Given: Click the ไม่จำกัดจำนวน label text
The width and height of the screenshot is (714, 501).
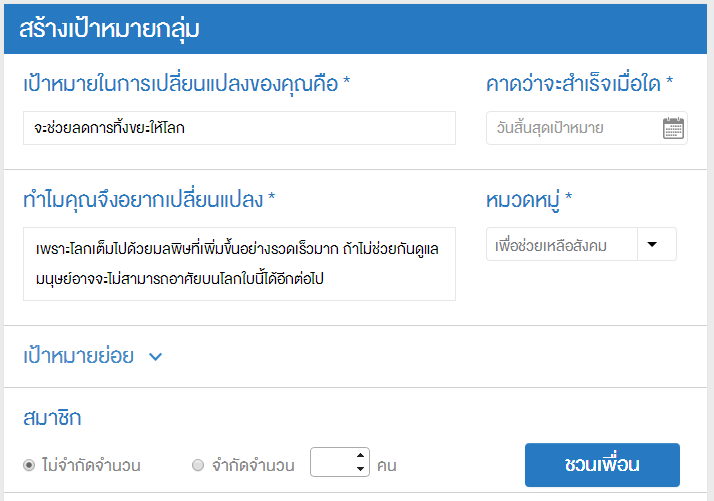Looking at the screenshot, I should tap(90, 465).
